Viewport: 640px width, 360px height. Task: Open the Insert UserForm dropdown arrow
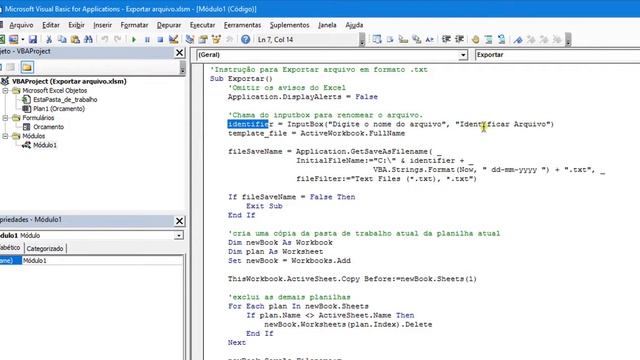(23, 40)
